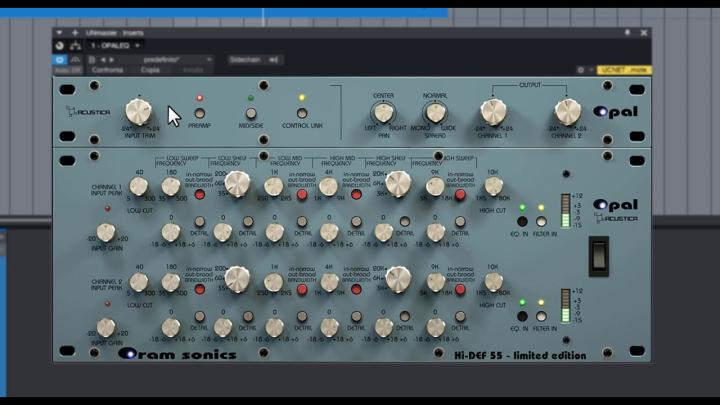Toggle Channel 1 High Sweep Detail button
Screen dimensions: 720x405
(460, 222)
